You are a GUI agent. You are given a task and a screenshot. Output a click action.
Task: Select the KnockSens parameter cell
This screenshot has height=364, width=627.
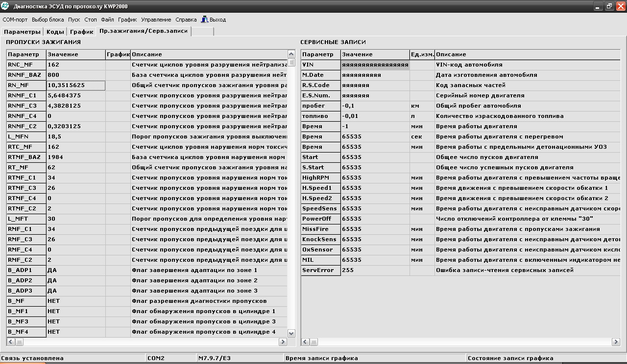click(321, 239)
